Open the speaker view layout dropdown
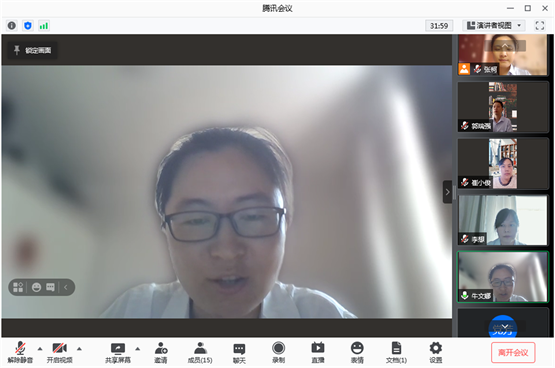Image resolution: width=555 pixels, height=368 pixels. [x=494, y=25]
